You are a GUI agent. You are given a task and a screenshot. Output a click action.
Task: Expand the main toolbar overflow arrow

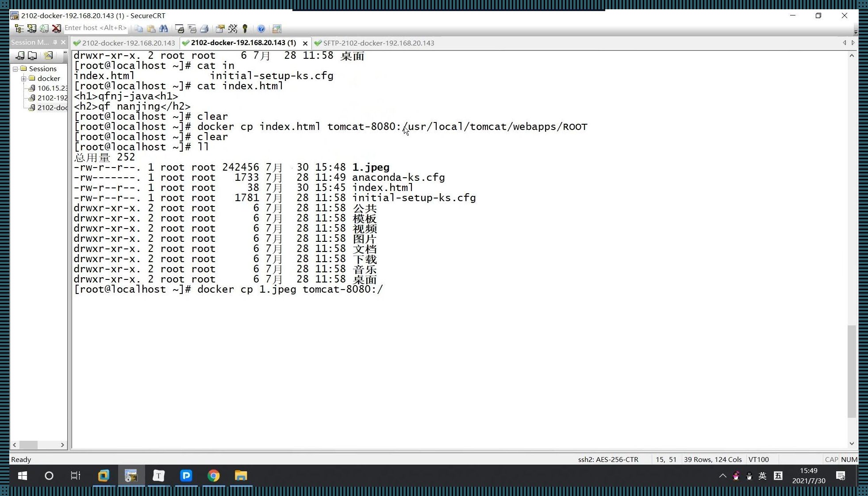pyautogui.click(x=855, y=32)
